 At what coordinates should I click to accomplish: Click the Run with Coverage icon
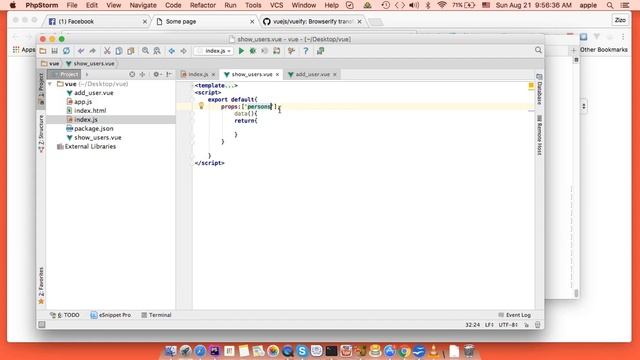[264, 51]
